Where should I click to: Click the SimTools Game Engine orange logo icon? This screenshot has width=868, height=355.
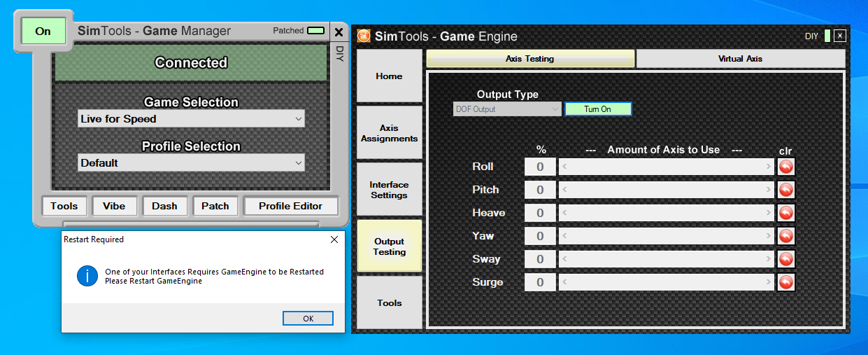[x=364, y=36]
